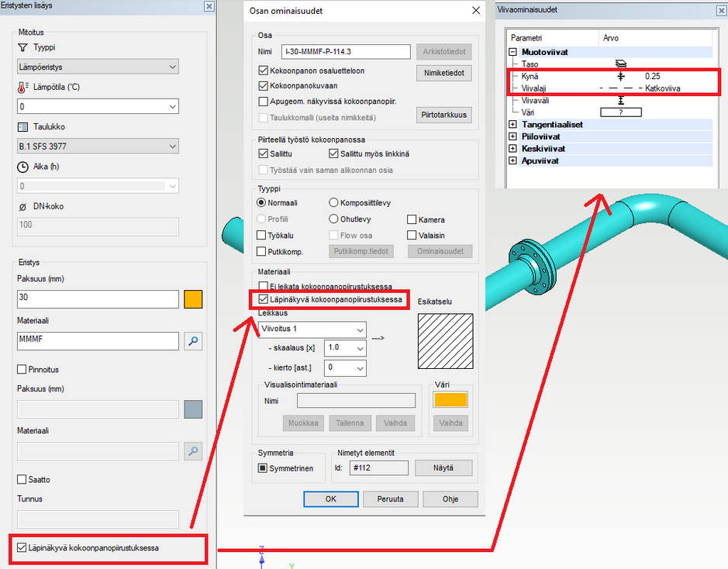The height and width of the screenshot is (569, 728).
Task: Select the Viivalaji Katkoviiva value
Action: click(663, 88)
